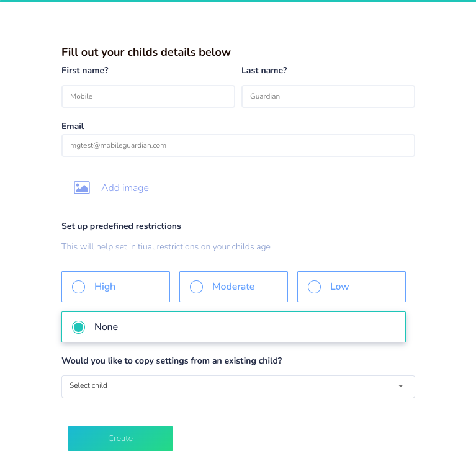This screenshot has height=474, width=476.
Task: Click into the Email input field
Action: (238, 146)
